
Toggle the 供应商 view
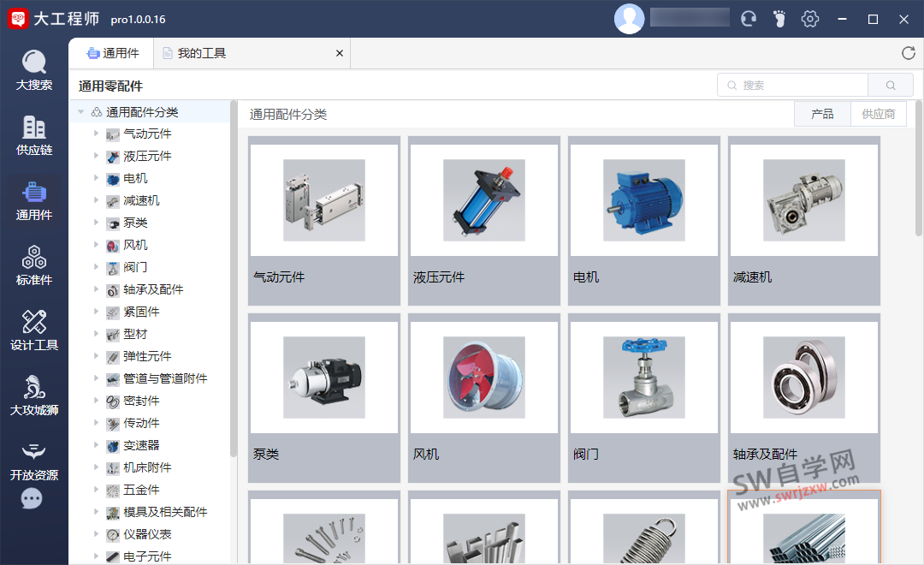pos(879,113)
